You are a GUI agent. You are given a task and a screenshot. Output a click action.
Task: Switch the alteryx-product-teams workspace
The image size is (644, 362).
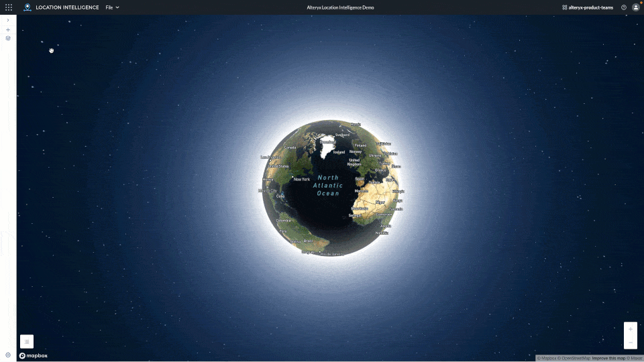coord(587,7)
